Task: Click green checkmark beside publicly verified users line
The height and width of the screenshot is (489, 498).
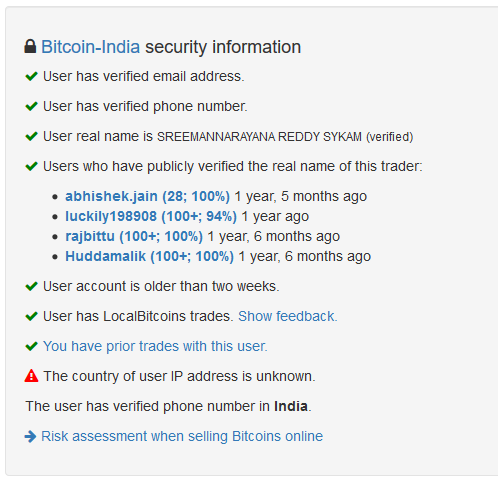Action: 31,166
